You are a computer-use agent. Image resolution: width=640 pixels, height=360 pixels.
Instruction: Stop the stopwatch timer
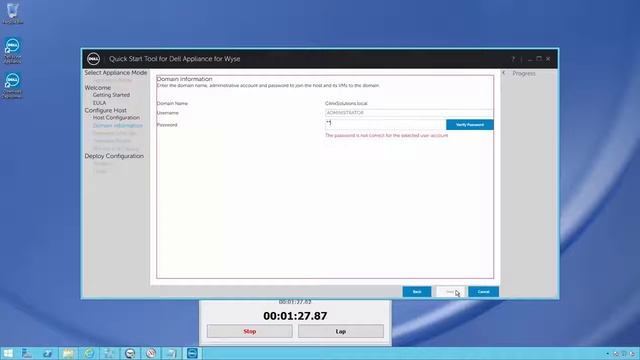click(250, 331)
